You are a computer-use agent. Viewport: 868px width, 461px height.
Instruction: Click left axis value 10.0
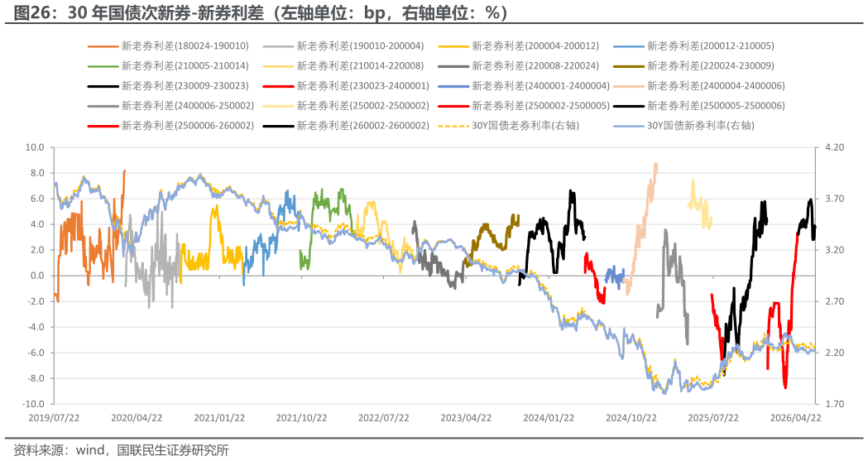34,147
